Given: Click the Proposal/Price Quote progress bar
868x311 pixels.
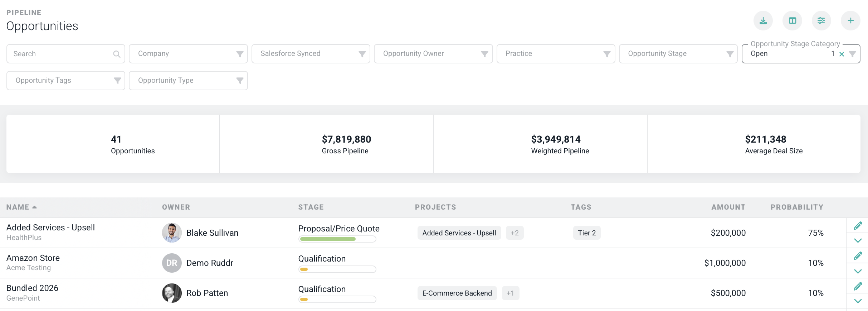Looking at the screenshot, I should 337,239.
